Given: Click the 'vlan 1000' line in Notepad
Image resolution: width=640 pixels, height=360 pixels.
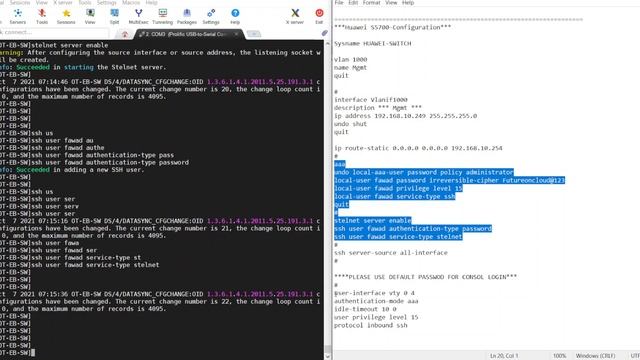Looking at the screenshot, I should 351,60.
